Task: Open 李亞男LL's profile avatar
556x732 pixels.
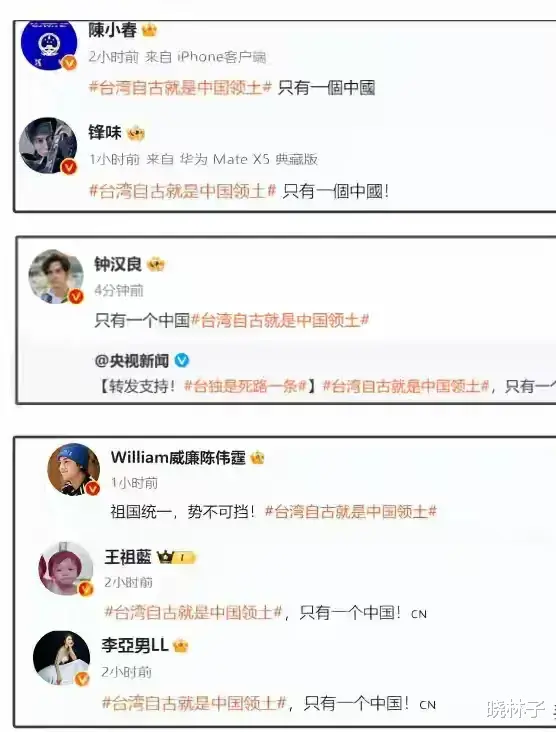Action: pos(62,658)
